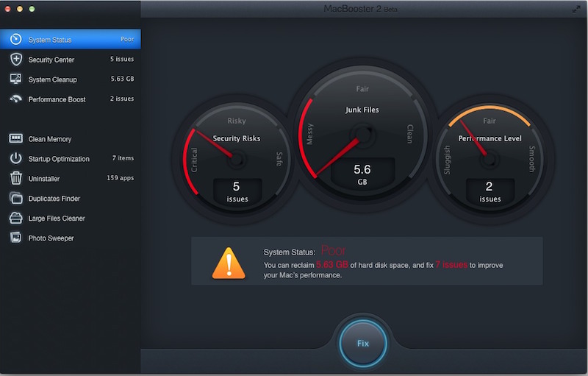Click the 159 apps count badge
This screenshot has width=588, height=376.
click(121, 178)
